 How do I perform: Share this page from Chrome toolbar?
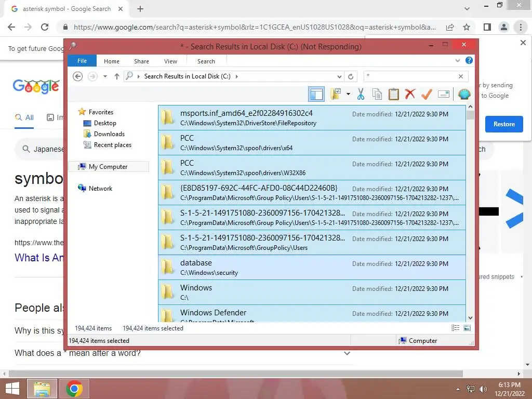[450, 27]
